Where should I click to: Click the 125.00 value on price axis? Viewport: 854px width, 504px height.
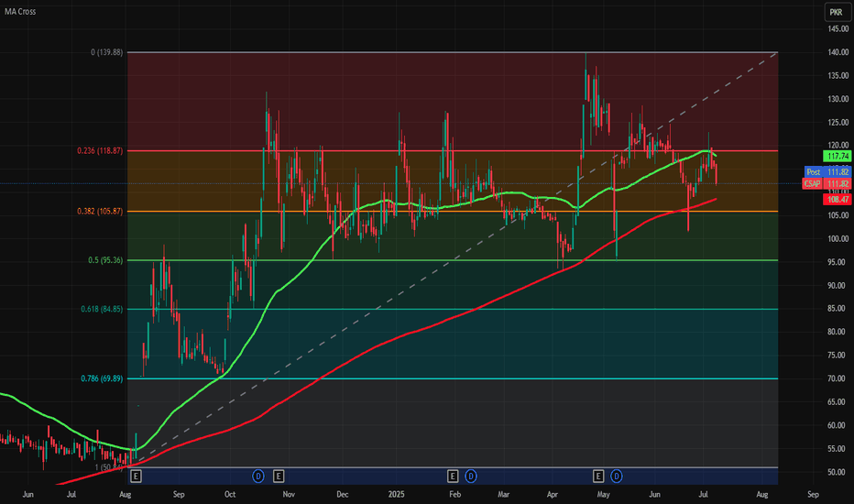[838, 123]
